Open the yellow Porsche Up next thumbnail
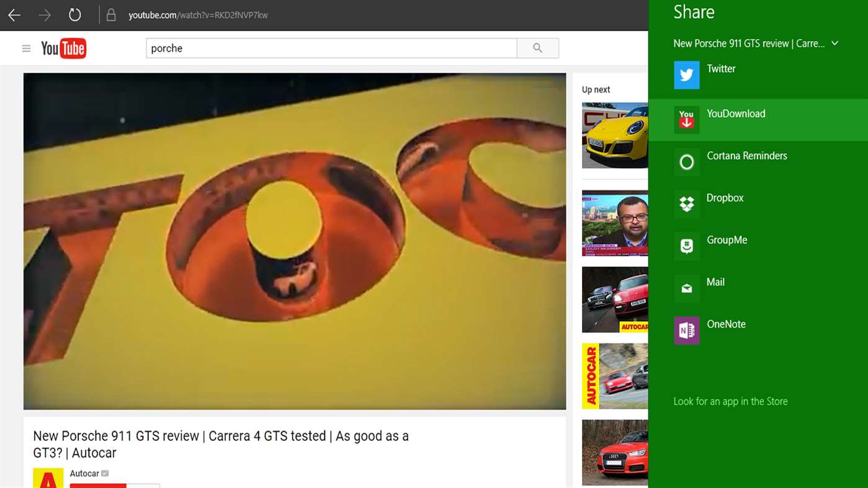This screenshot has height=488, width=868. coord(615,135)
